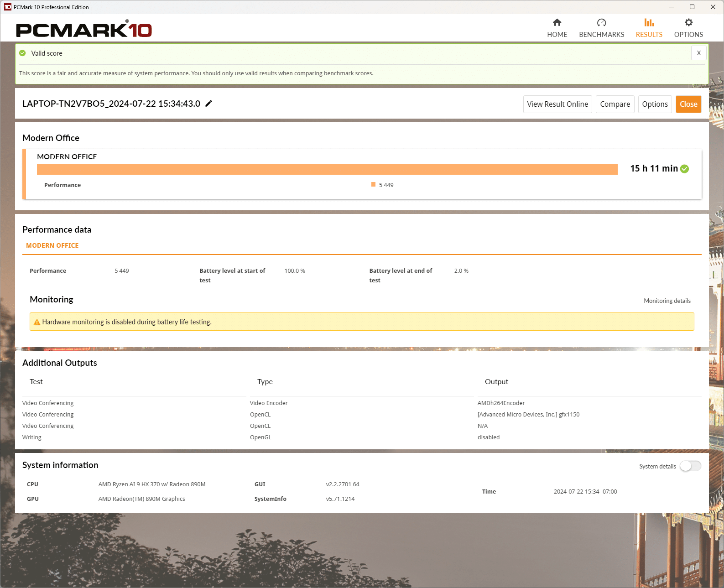
Task: Click the Home house icon
Action: [557, 22]
